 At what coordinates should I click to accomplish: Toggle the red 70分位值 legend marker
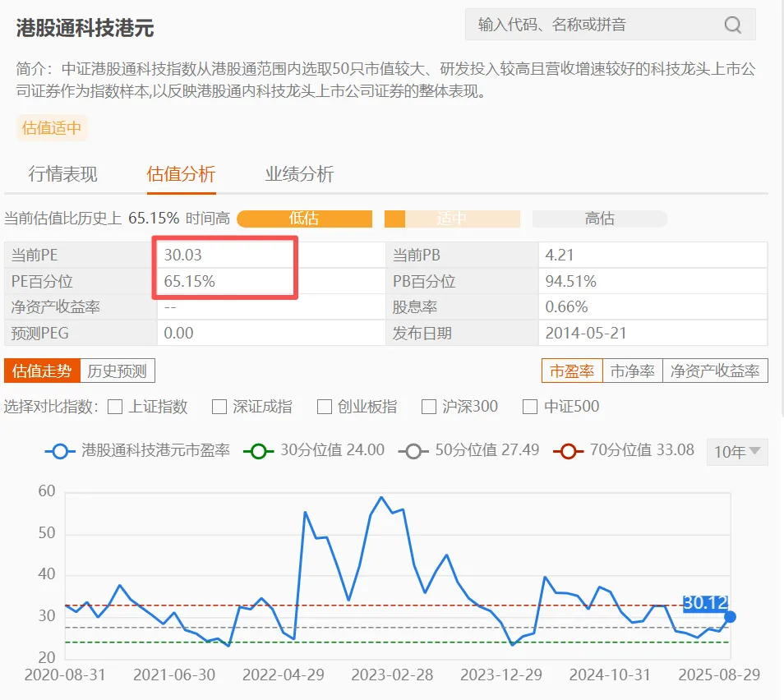click(x=568, y=451)
